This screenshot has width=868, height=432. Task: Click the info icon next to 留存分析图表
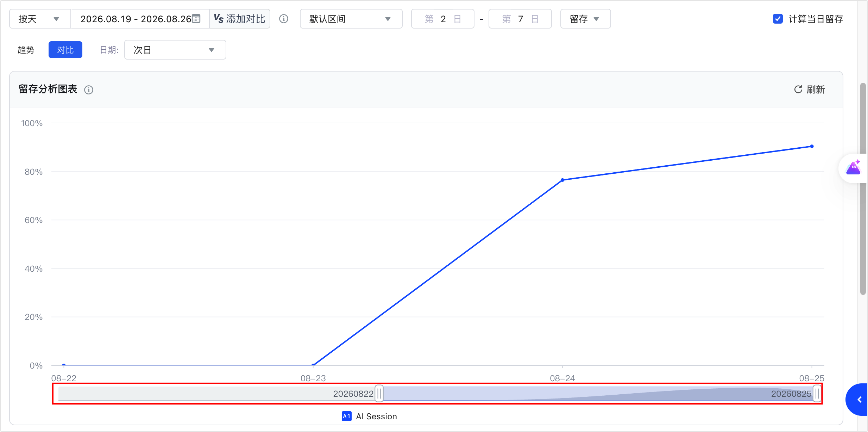[x=89, y=90]
